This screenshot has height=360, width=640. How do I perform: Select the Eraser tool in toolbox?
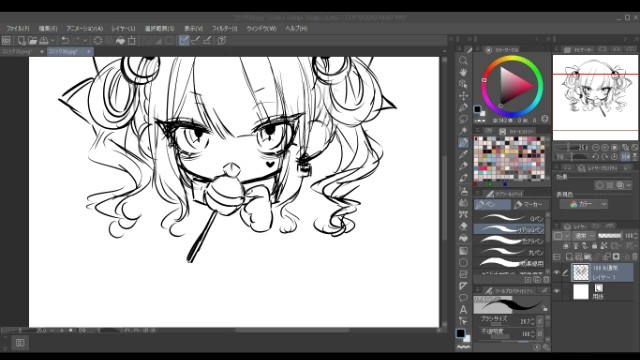[x=463, y=226]
